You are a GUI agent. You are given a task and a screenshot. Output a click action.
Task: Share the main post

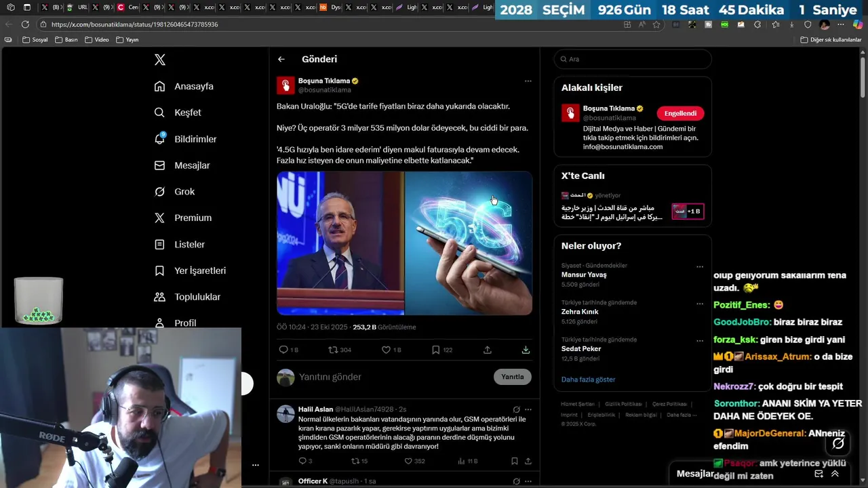(488, 350)
